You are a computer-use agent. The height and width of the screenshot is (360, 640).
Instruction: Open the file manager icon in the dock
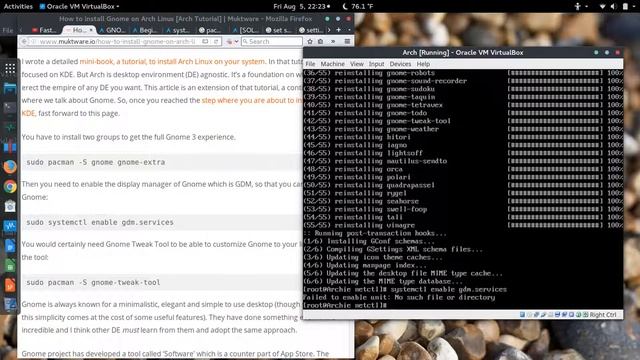click(10, 88)
